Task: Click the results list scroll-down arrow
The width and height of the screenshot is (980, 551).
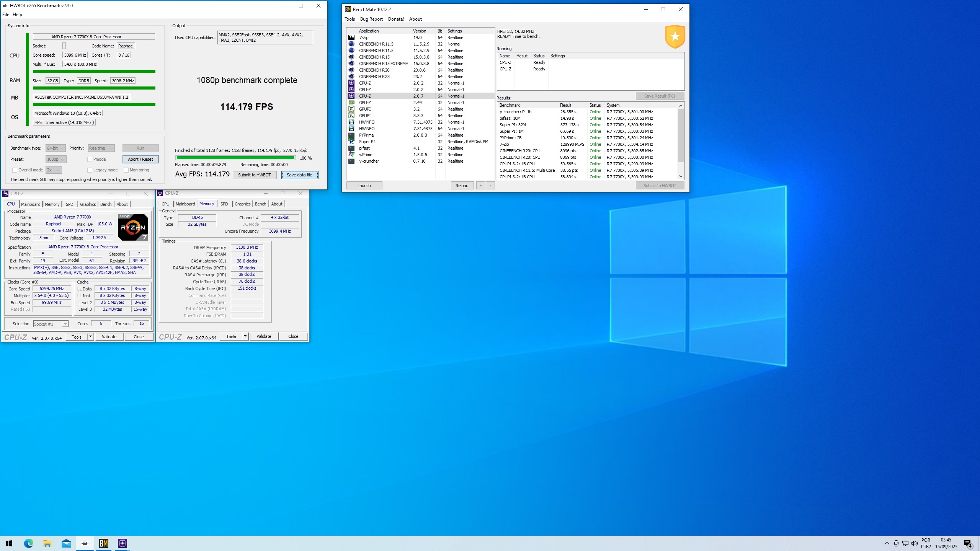Action: click(x=681, y=176)
